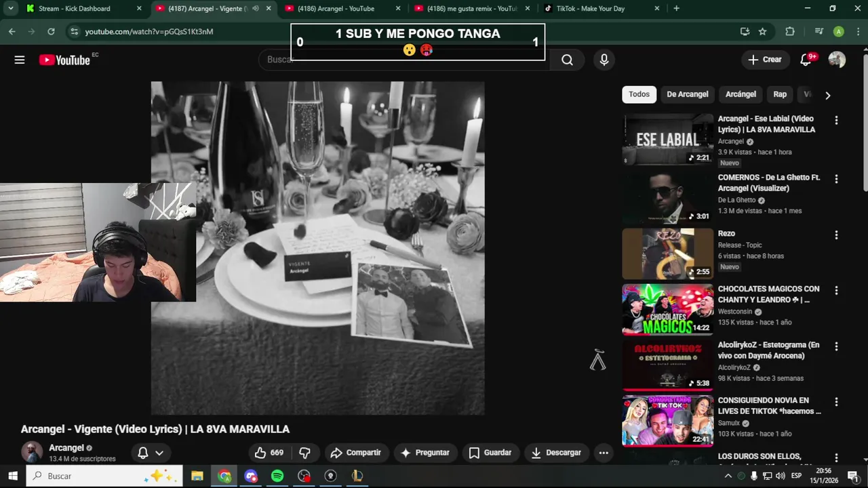The width and height of the screenshot is (868, 488).
Task: Close the TikTok tab
Action: (x=656, y=9)
